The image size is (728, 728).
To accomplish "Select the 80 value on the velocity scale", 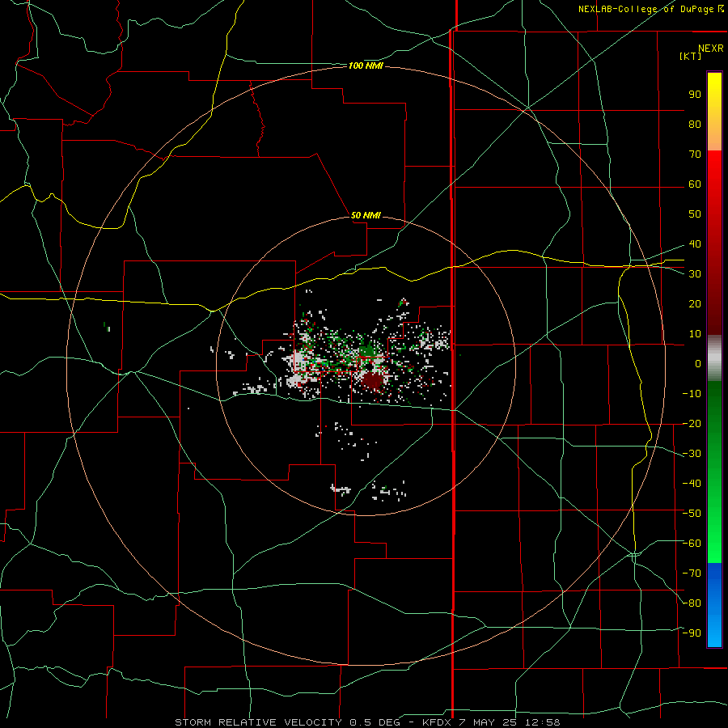I will click(695, 125).
